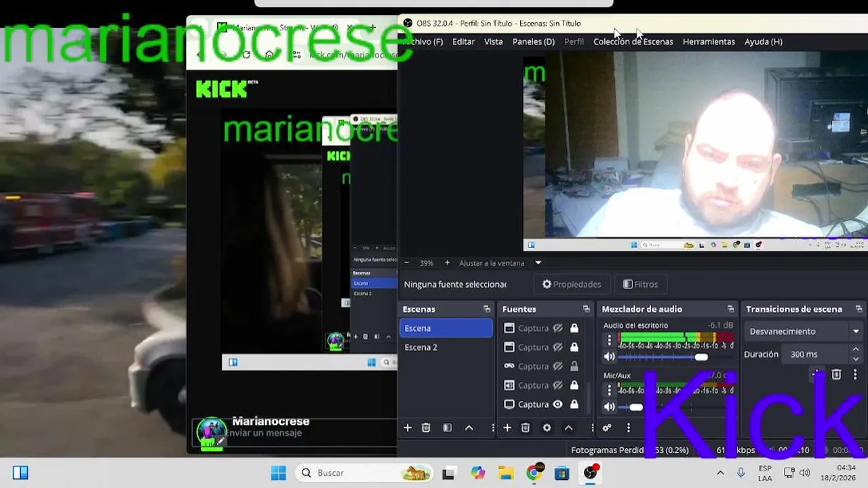Add a new scene with the Escenas plus icon

[x=408, y=428]
